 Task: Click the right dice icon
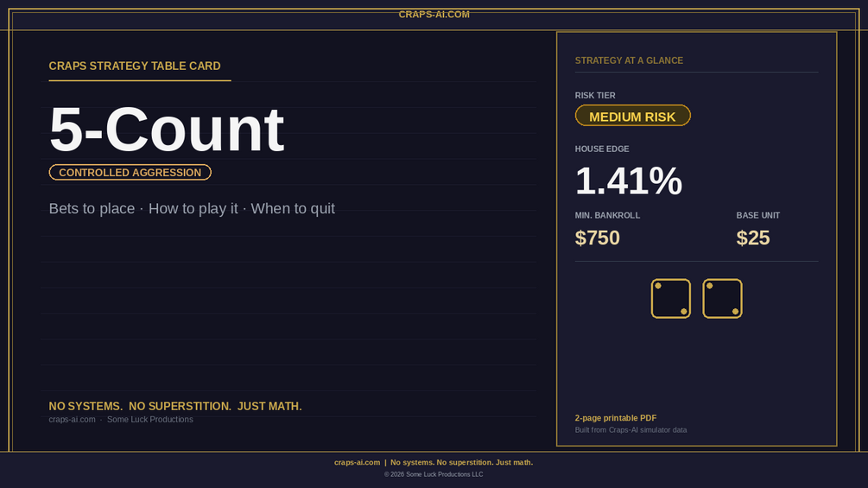tap(722, 298)
